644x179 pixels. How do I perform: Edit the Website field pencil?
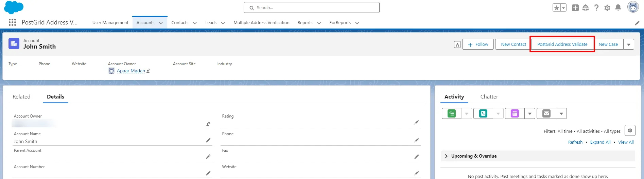pyautogui.click(x=417, y=173)
